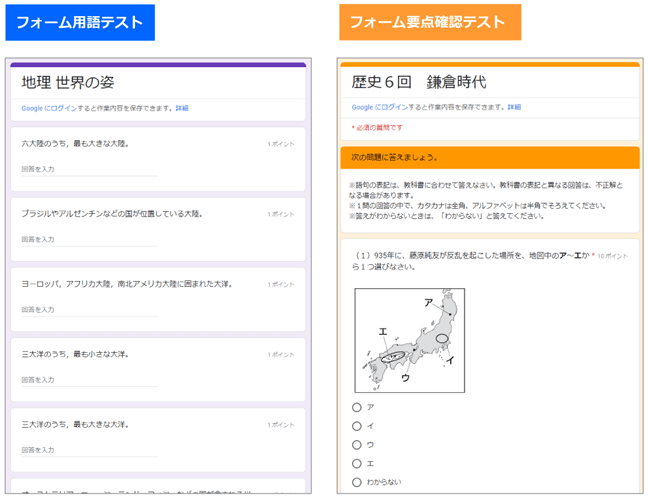Open 詳細 link in 歴史6回 form
648x500 pixels.
coord(514,107)
